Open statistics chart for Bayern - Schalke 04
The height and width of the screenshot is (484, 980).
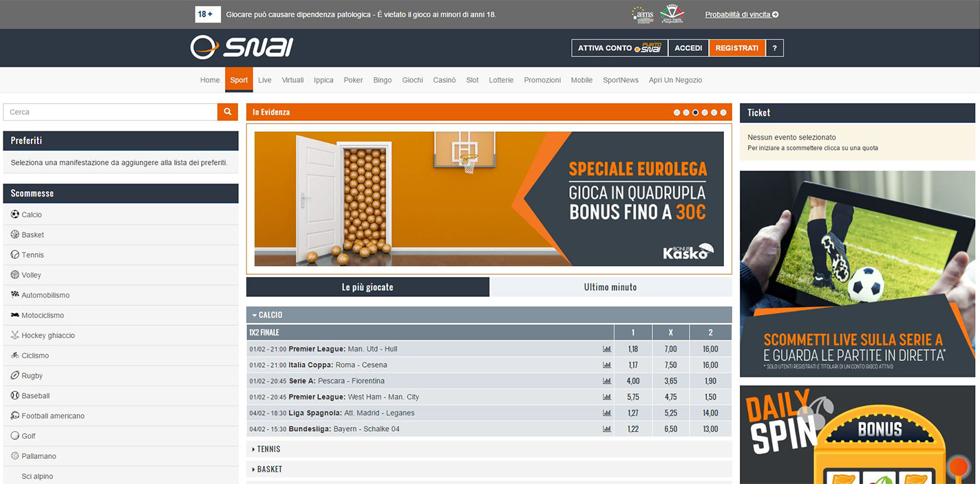tap(607, 429)
